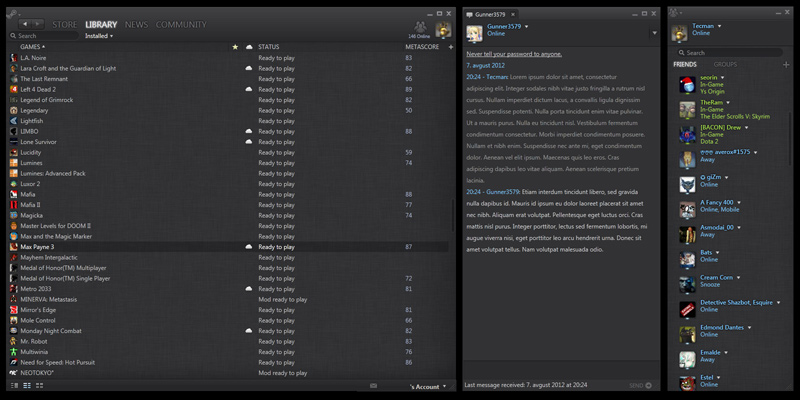The width and height of the screenshot is (800, 400).
Task: Sort games by the METASCORE column
Action: (x=421, y=47)
